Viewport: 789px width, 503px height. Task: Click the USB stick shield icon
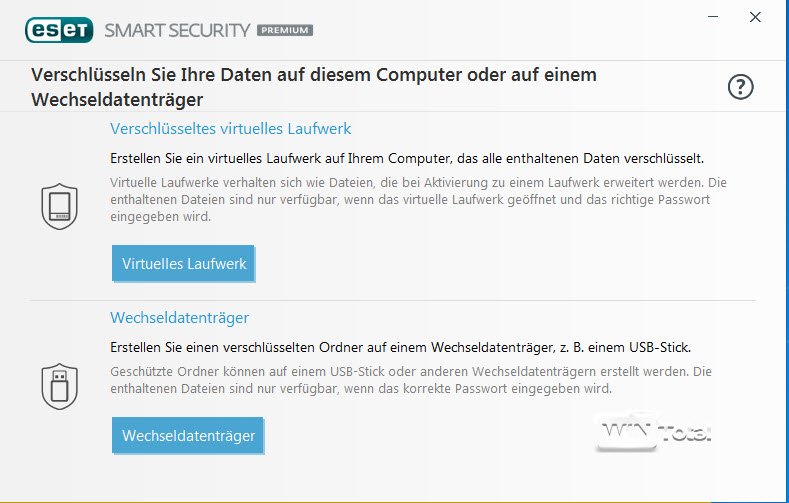click(x=59, y=383)
